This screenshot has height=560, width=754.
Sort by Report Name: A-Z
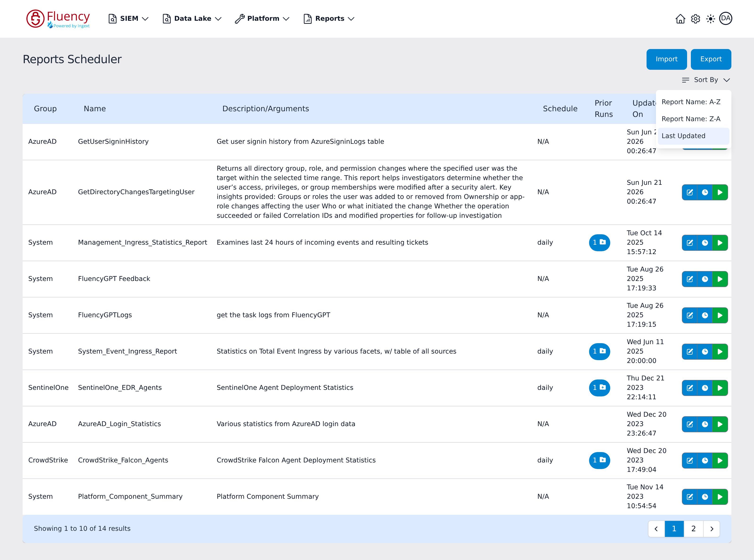(693, 102)
